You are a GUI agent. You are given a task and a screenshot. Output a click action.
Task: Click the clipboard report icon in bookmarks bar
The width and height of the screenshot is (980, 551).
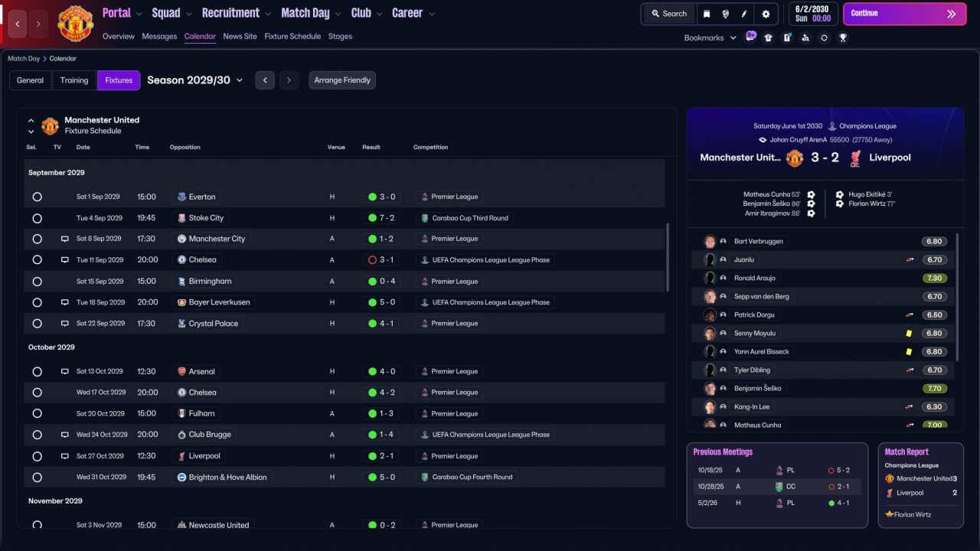(x=787, y=37)
